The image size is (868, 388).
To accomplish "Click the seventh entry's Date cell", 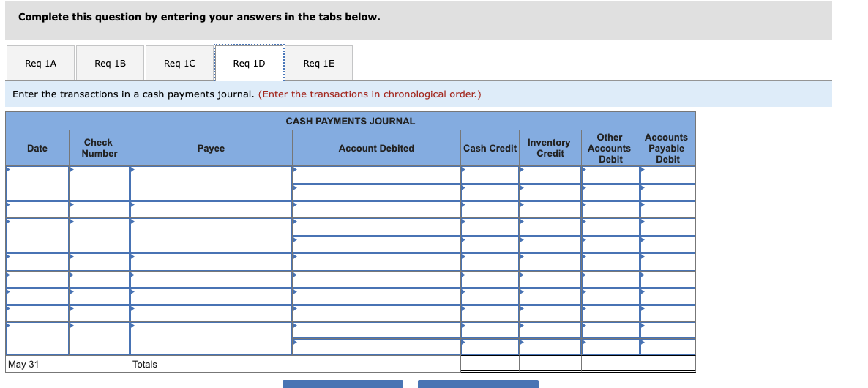I will 37,313.
